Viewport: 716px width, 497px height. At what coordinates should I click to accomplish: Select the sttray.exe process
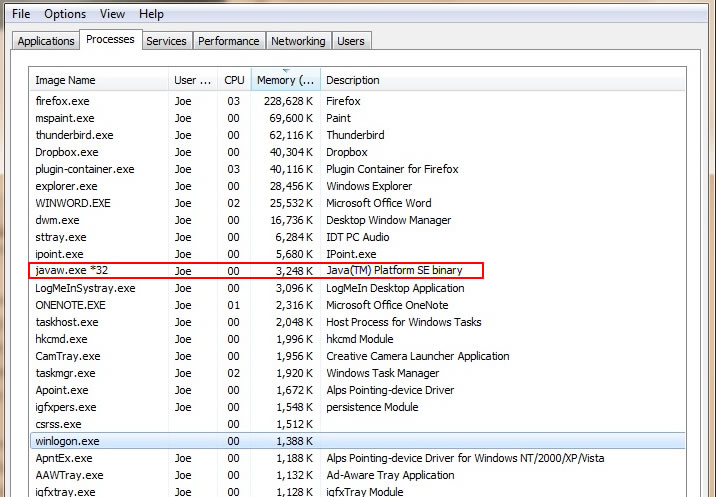coord(357,237)
